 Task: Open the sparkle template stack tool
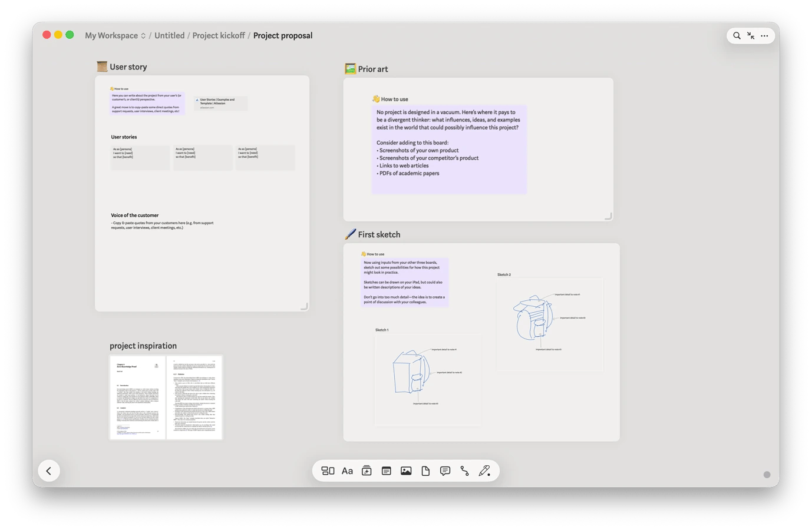(367, 471)
